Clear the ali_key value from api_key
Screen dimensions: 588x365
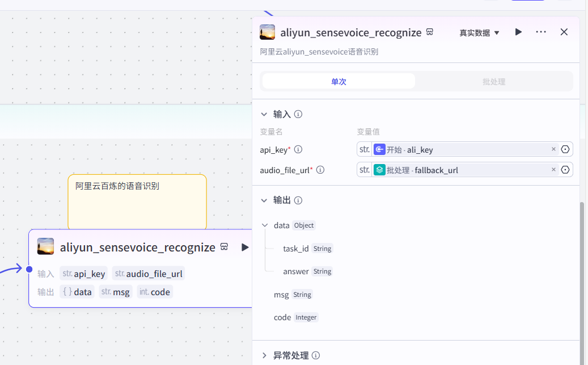tap(553, 149)
